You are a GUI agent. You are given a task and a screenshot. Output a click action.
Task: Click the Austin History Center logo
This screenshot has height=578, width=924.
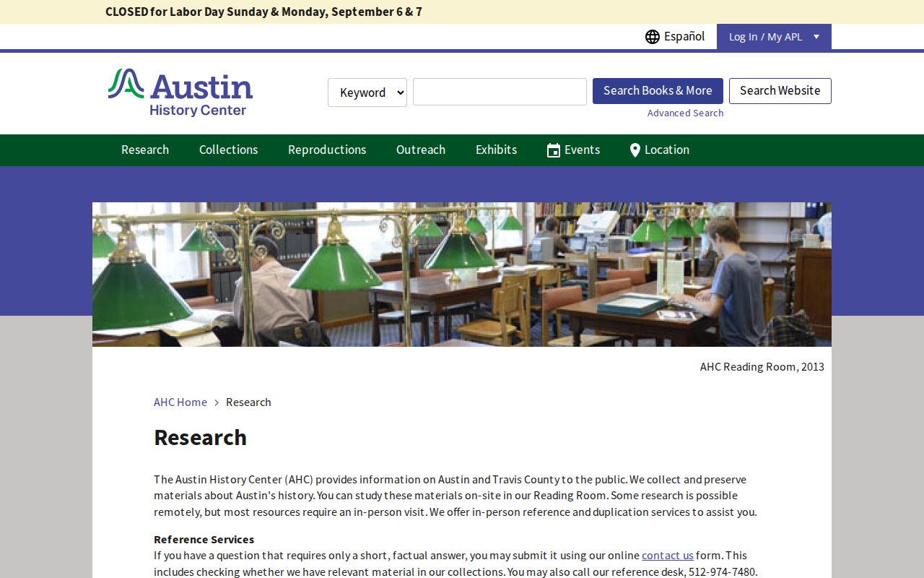(x=180, y=92)
